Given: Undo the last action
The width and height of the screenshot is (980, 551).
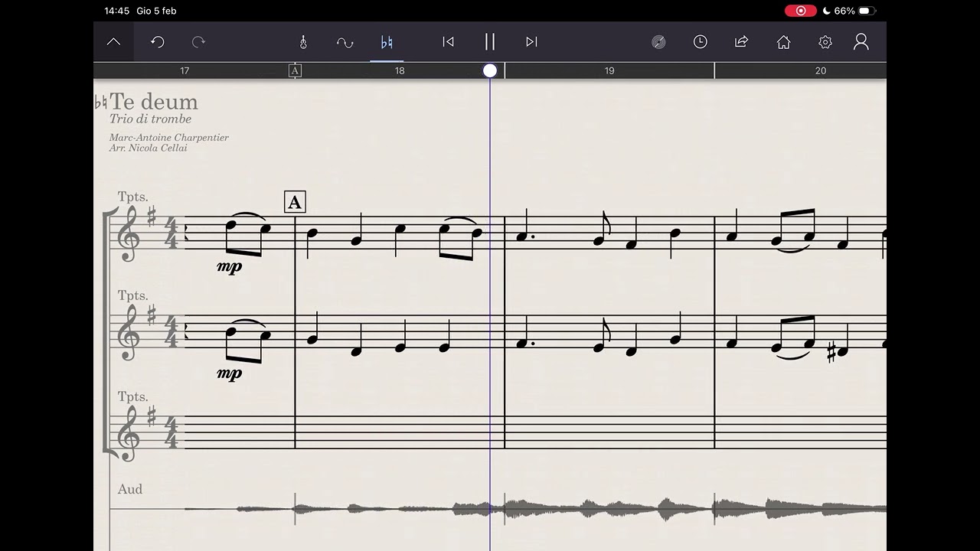Looking at the screenshot, I should pyautogui.click(x=158, y=42).
